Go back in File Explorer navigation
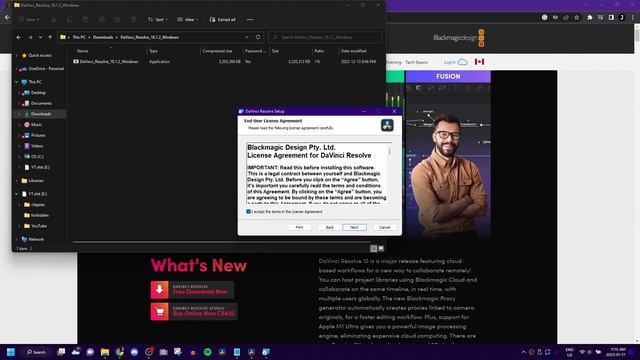Viewport: 640px width, 360px height. [19, 37]
